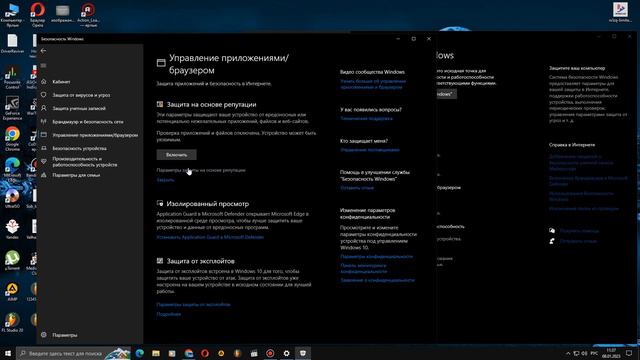This screenshot has height=360, width=640.
Task: Open Заявление о конфиденциальности link
Action: coord(377,280)
